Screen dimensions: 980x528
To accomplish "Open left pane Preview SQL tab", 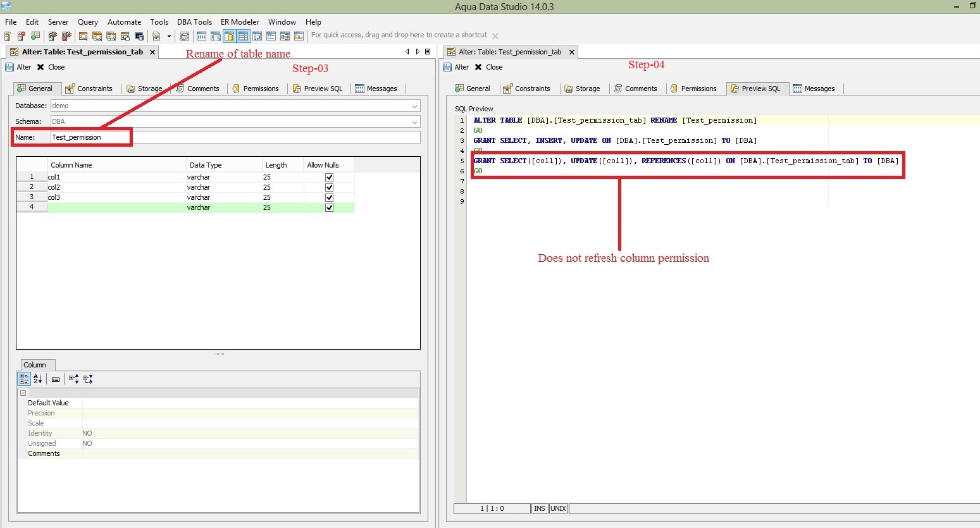I will click(318, 89).
